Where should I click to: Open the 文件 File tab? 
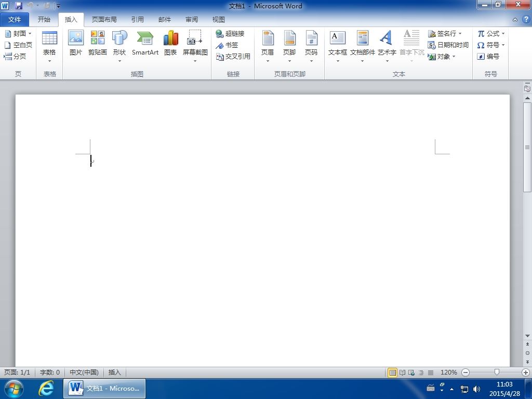coord(14,19)
